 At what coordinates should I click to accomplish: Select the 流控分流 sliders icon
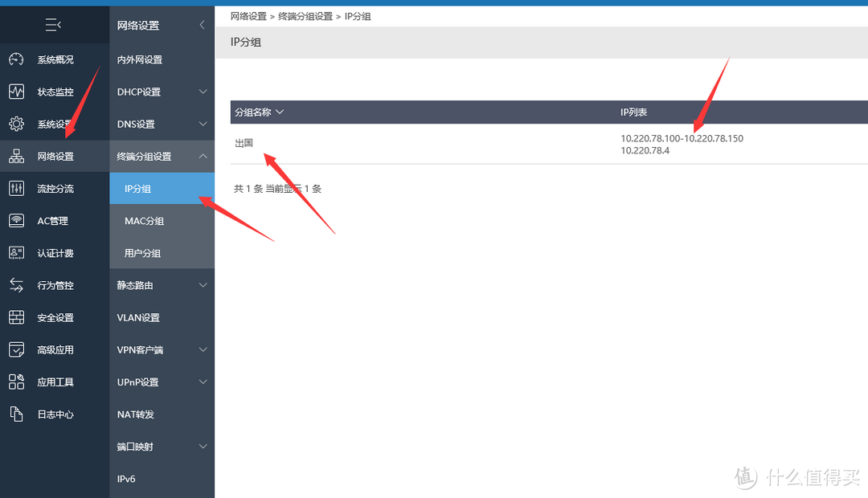(x=16, y=189)
